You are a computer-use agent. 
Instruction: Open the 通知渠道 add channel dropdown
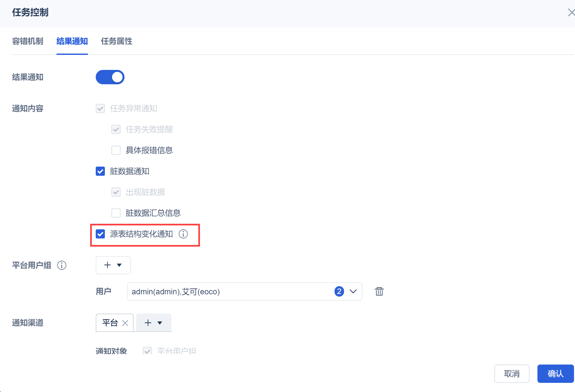point(154,323)
